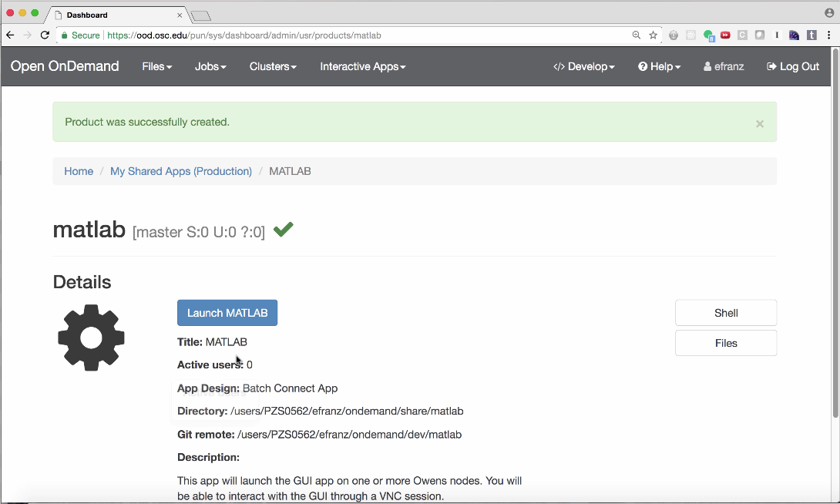
Task: Bookmark this page with the star icon
Action: pos(654,35)
